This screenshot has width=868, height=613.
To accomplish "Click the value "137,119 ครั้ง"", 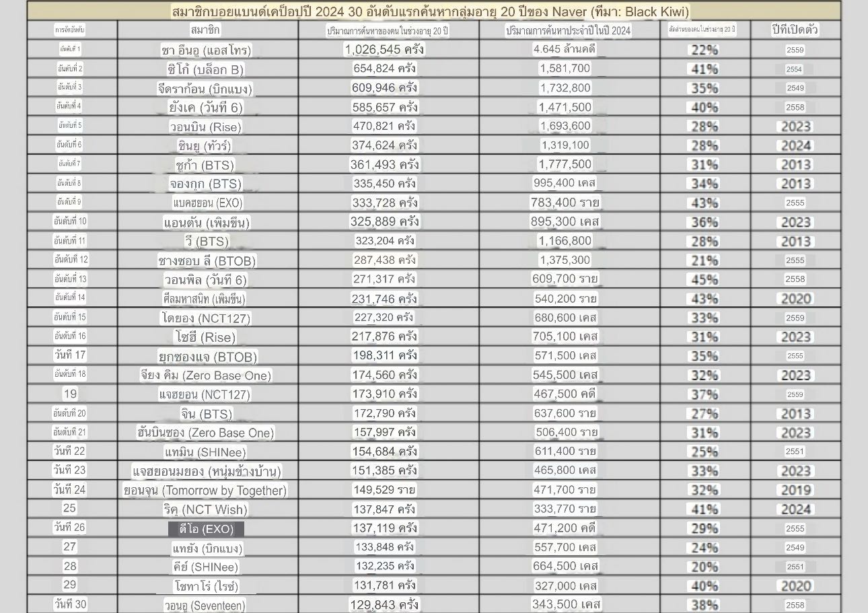I will point(384,528).
